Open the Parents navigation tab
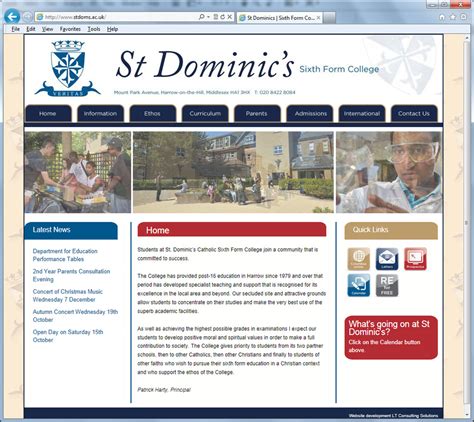Image resolution: width=474 pixels, height=422 pixels. point(257,114)
